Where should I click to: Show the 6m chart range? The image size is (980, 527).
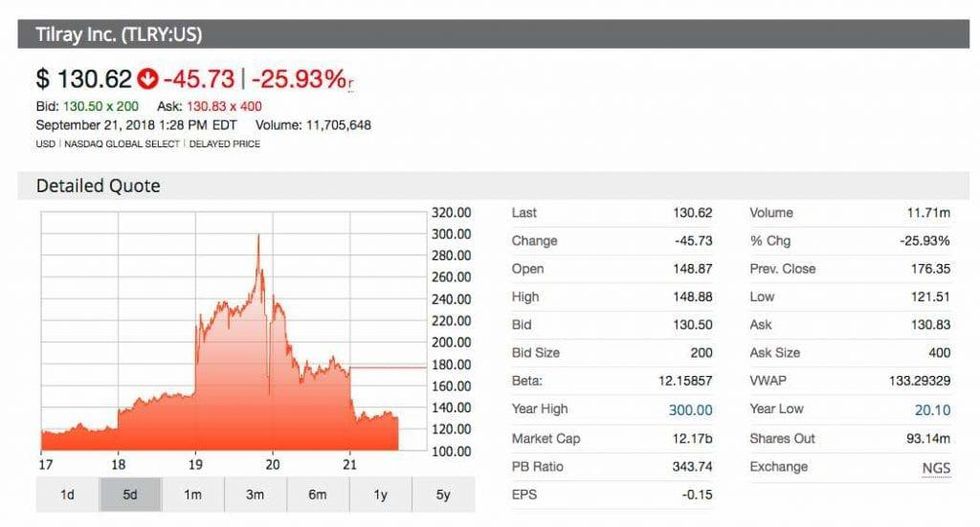coord(317,495)
